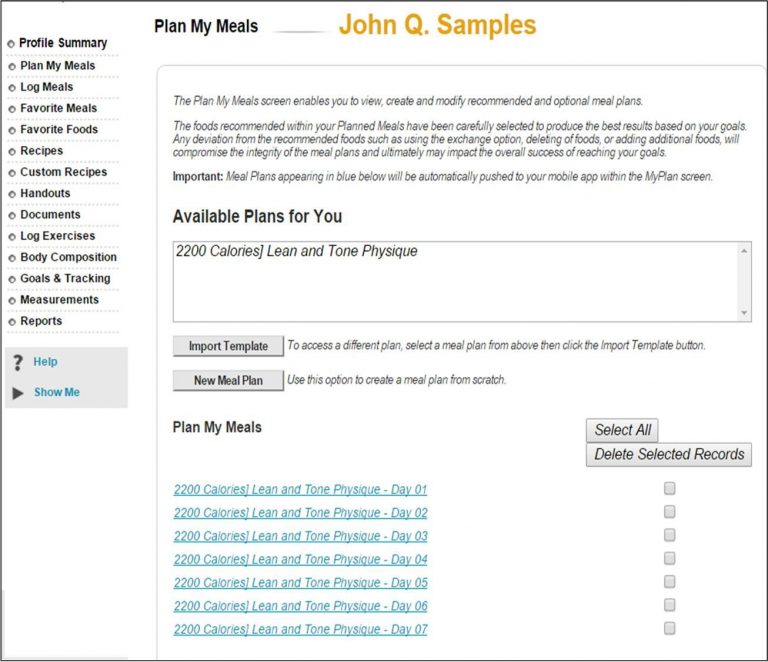This screenshot has height=662, width=768.
Task: Go to Favorite Foods in the sidebar
Action: [x=59, y=130]
